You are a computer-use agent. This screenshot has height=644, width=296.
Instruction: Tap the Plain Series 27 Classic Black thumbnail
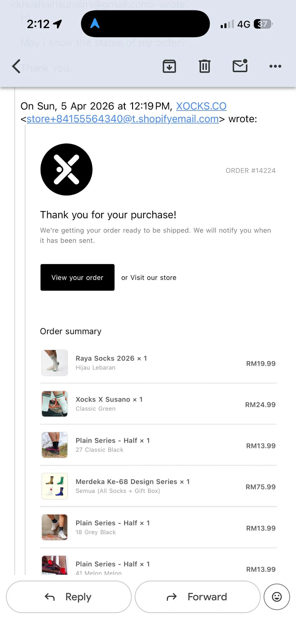click(x=55, y=445)
